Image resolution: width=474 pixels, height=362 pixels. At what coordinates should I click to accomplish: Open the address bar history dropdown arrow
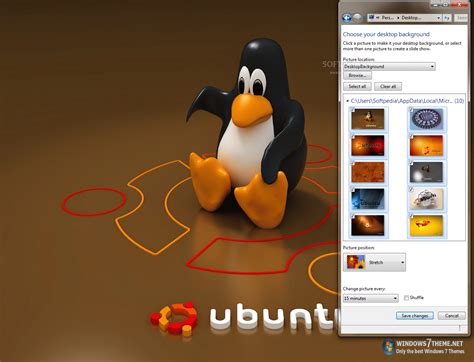[438, 18]
